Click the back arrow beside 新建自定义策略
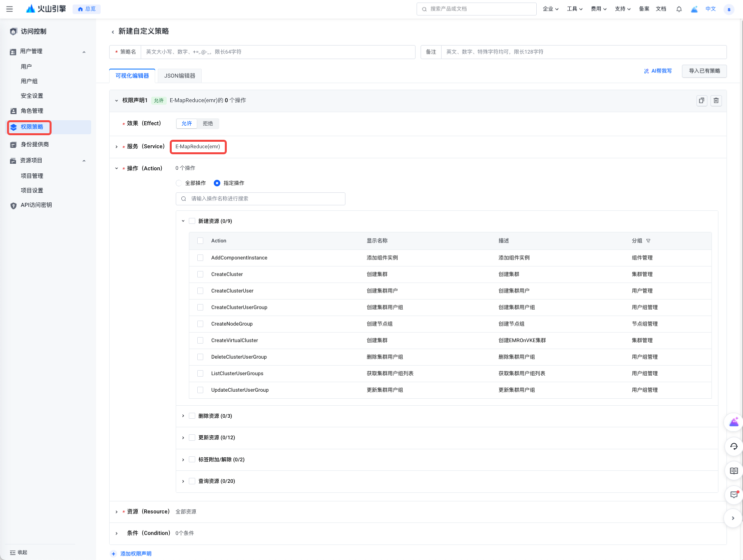The width and height of the screenshot is (743, 560). tap(113, 32)
